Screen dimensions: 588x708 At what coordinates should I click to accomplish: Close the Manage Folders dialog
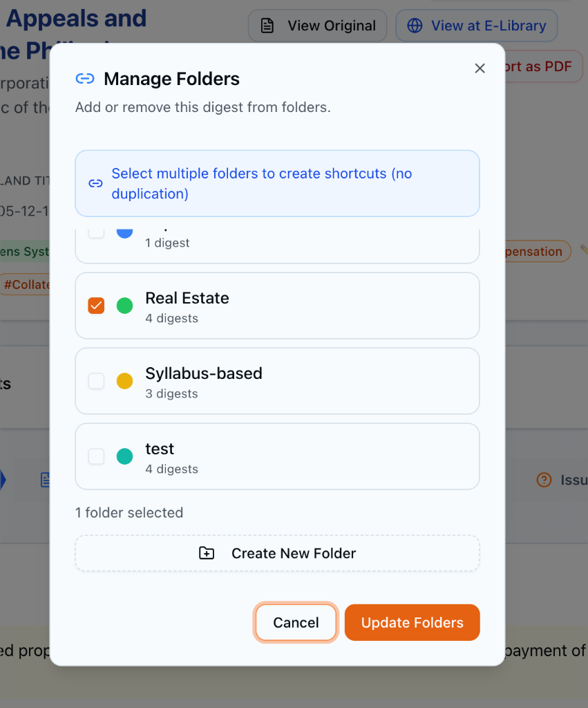[x=480, y=68]
